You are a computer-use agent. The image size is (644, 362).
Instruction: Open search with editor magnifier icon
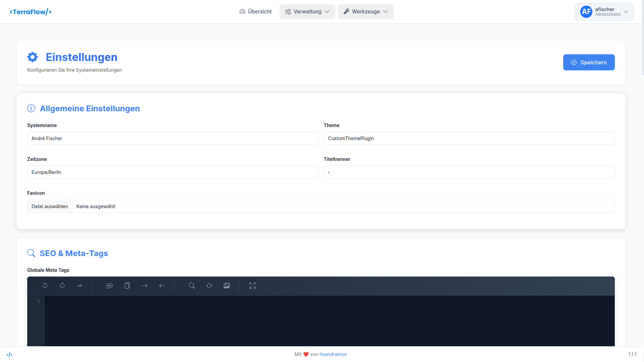[x=192, y=286]
